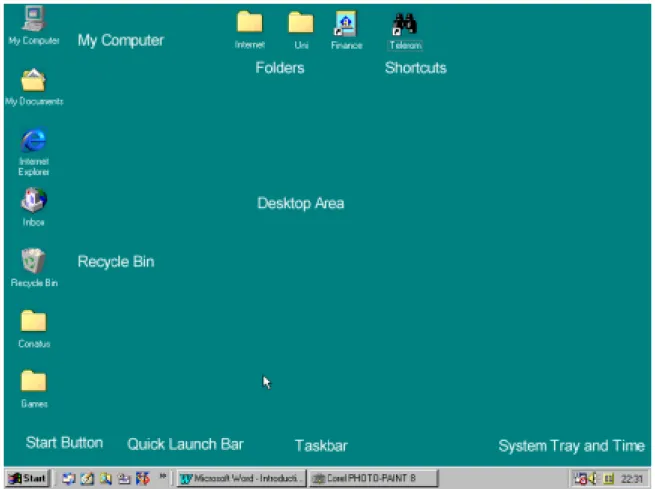
Task: Select the Finance shortcut icon
Action: (346, 30)
